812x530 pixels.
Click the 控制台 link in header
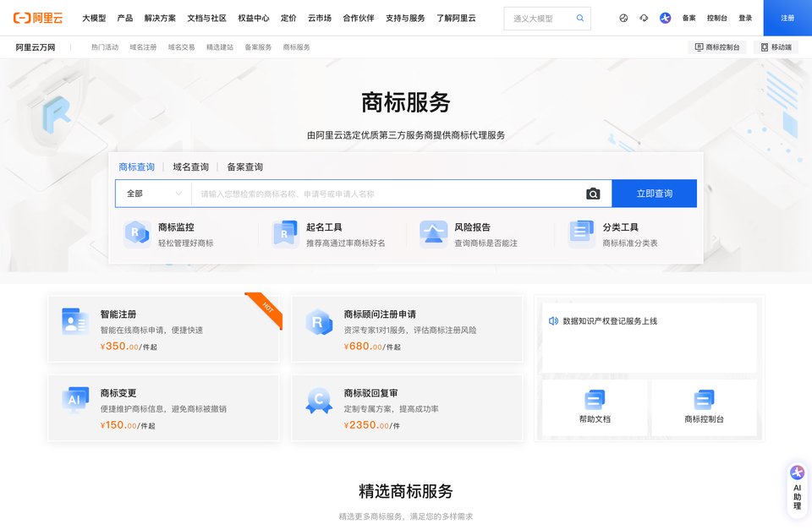tap(717, 18)
